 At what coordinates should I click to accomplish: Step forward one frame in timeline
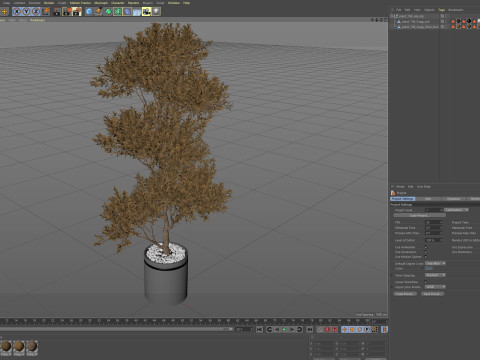pyautogui.click(x=292, y=329)
